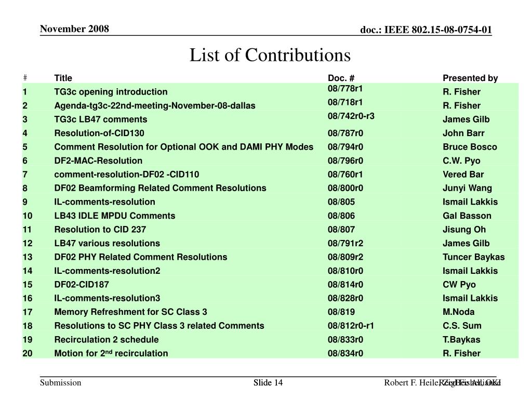
Task: Select presenter 'Bruce Bosco'
Action: (470, 147)
